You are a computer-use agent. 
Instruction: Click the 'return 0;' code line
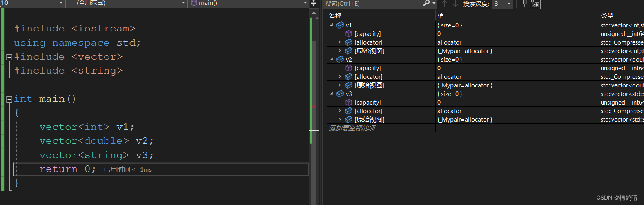tap(67, 169)
